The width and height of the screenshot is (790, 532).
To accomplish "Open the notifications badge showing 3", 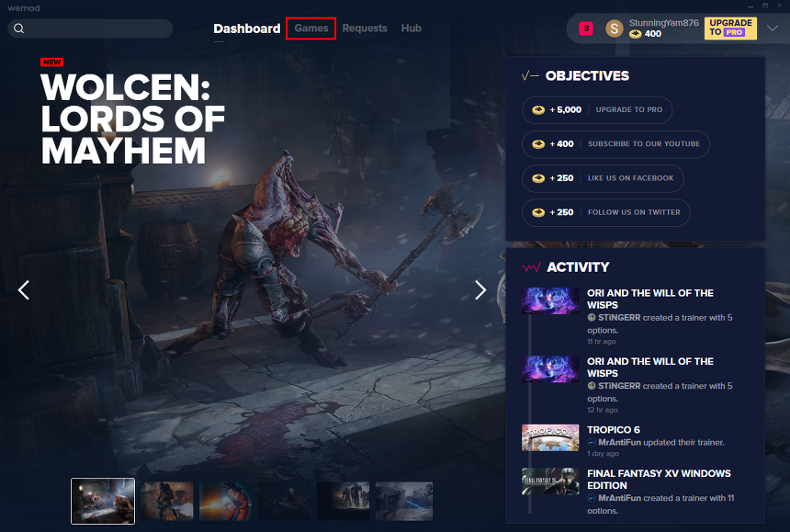I will (x=586, y=28).
